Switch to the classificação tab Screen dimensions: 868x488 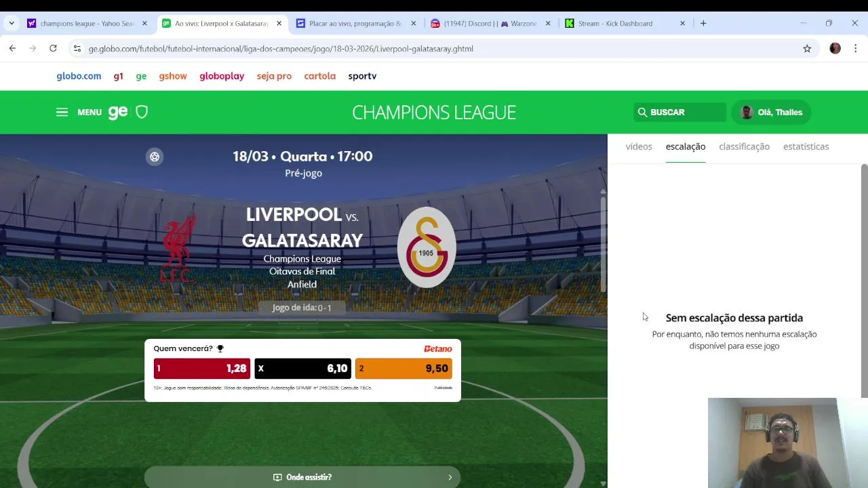pyautogui.click(x=744, y=146)
